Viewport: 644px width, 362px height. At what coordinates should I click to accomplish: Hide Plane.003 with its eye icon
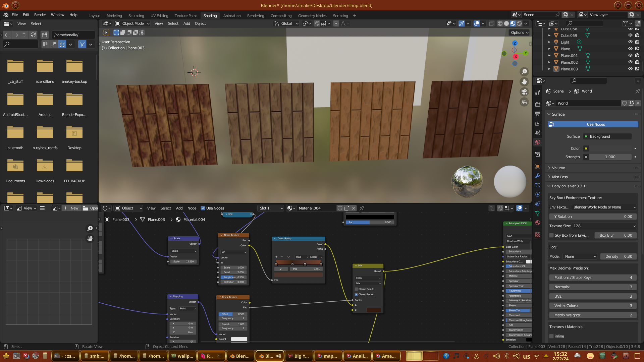[630, 69]
